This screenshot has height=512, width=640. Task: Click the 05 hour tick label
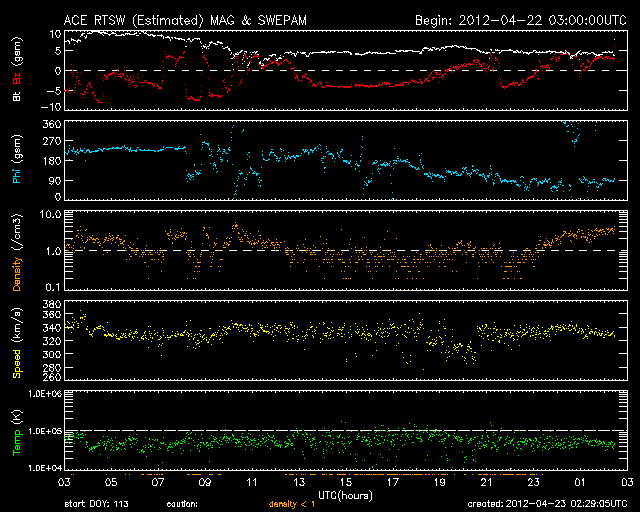(111, 482)
